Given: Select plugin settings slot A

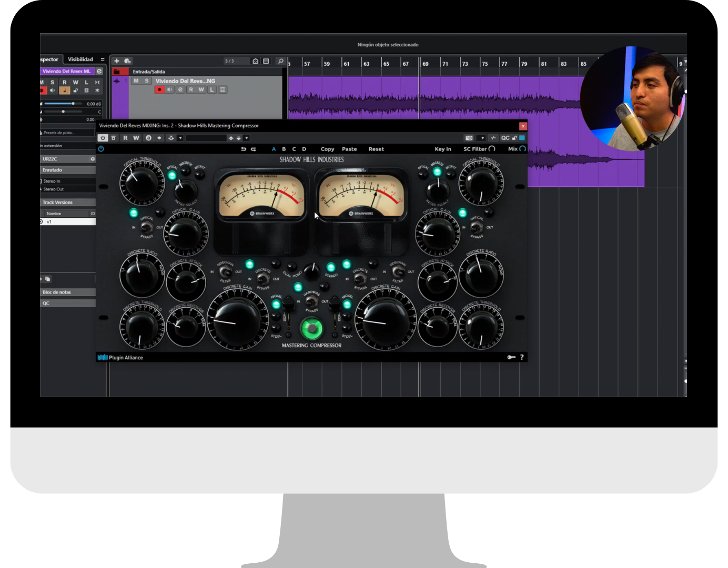Looking at the screenshot, I should pos(274,149).
